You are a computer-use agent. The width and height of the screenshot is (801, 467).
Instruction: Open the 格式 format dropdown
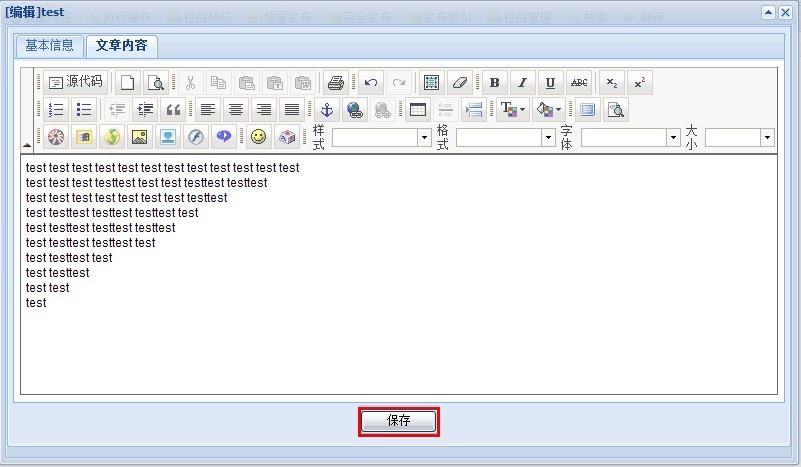point(548,138)
